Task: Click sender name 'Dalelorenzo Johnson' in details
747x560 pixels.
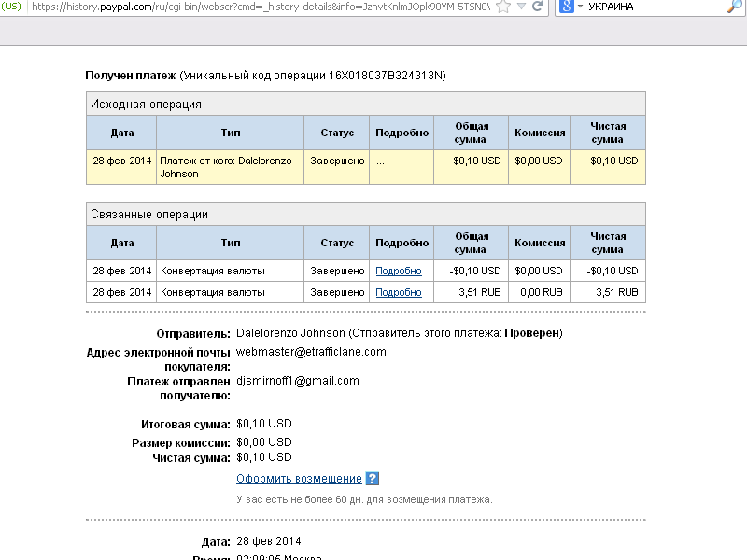Action: [x=290, y=333]
